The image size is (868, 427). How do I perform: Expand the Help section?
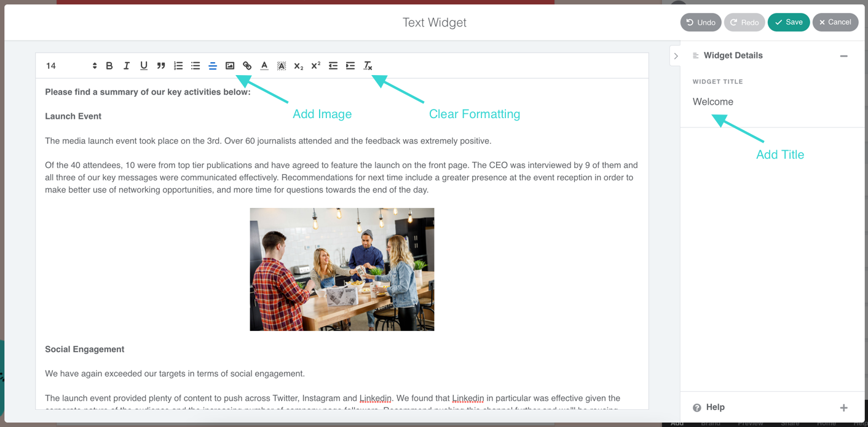[844, 408]
